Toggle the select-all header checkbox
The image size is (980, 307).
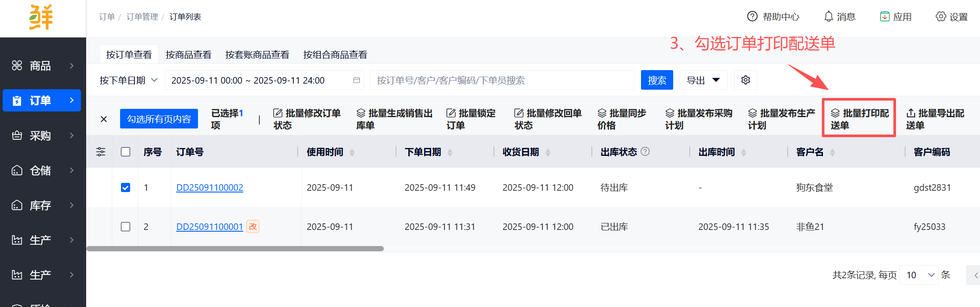click(x=125, y=152)
